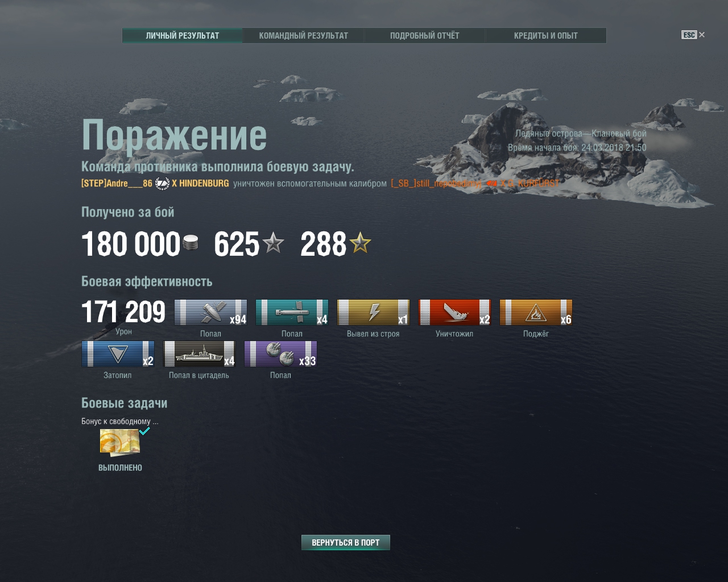
Task: Open the Командный результат tab
Action: coord(304,35)
